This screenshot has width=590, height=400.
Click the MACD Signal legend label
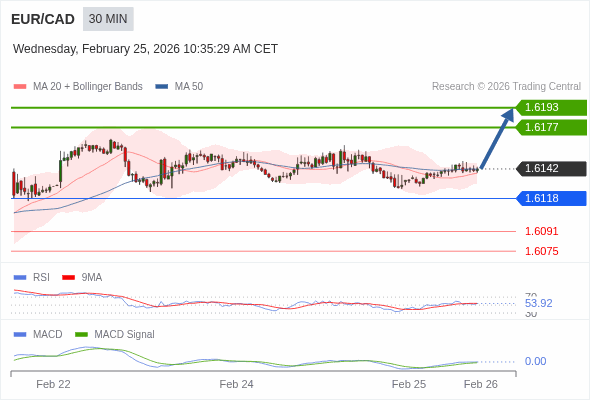click(125, 335)
